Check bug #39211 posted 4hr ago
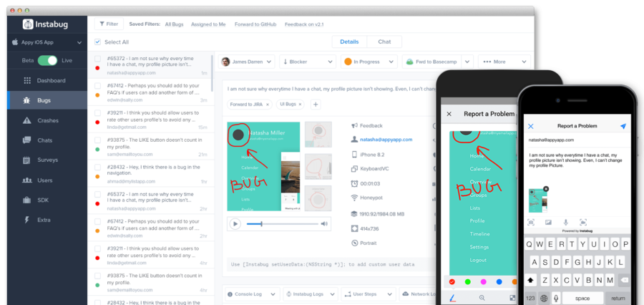This screenshot has width=644, height=305. click(97, 248)
